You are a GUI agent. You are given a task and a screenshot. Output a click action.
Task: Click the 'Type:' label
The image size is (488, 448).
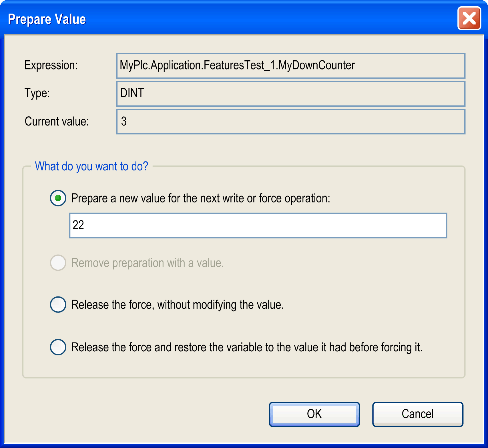coord(37,93)
